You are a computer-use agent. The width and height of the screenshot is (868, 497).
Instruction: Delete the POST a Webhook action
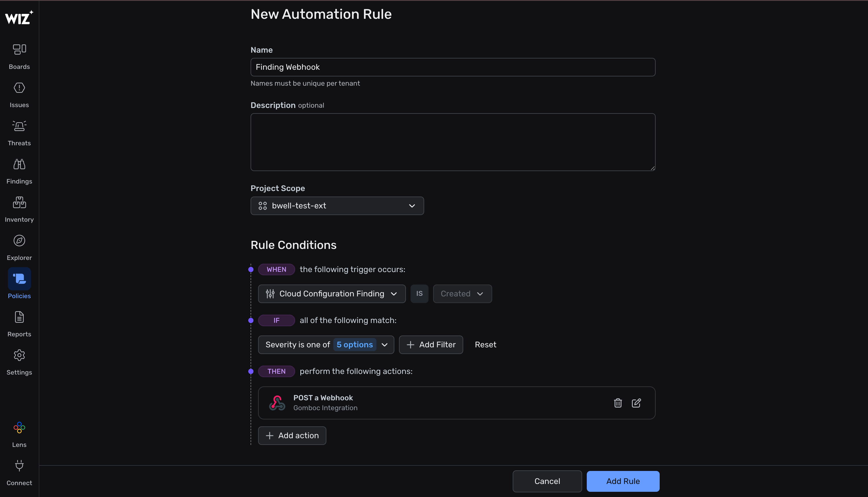(618, 403)
